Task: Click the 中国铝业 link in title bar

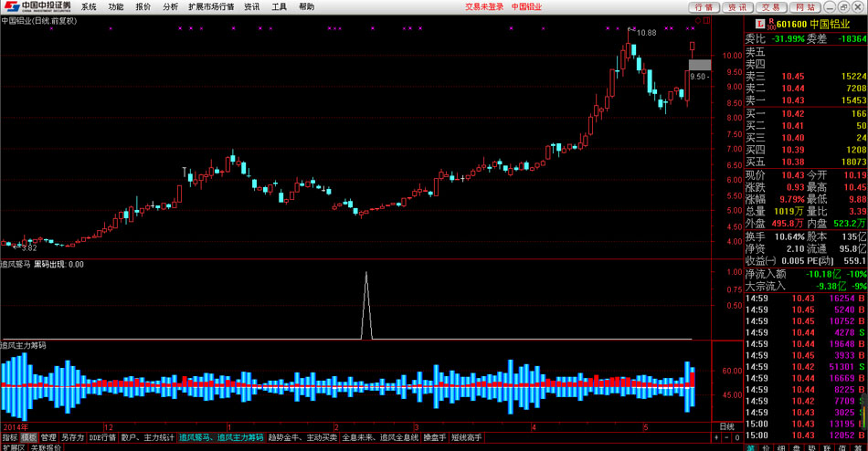Action: (x=526, y=6)
